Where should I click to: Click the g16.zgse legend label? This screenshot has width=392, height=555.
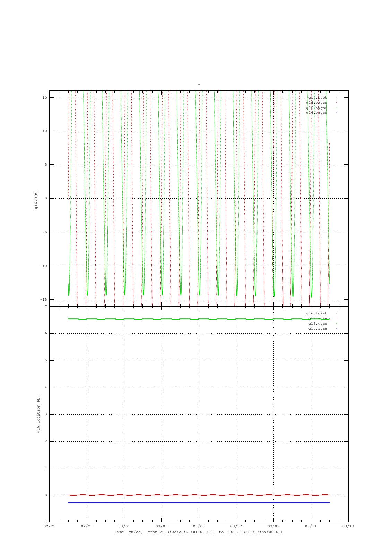pyautogui.click(x=317, y=328)
